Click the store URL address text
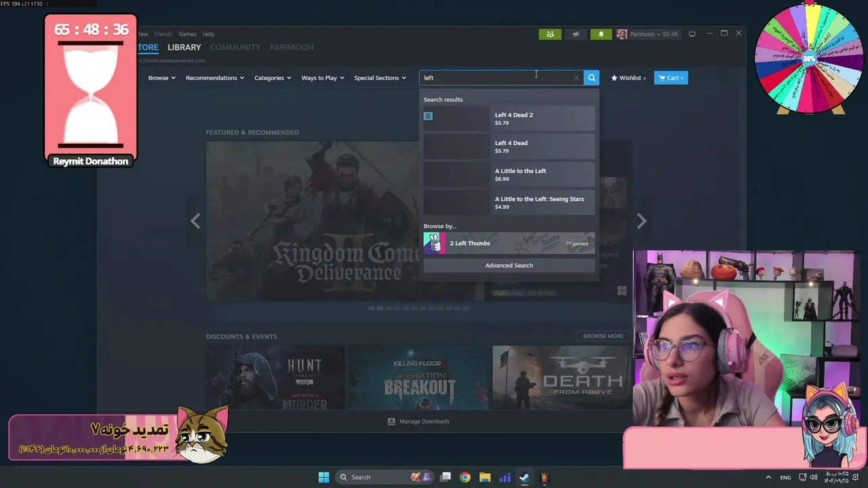 172,61
